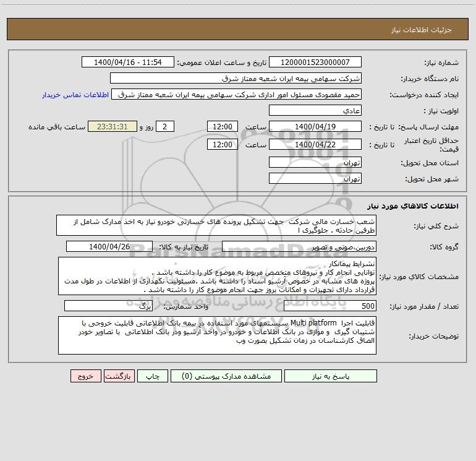Click the پاسخ به نیاز button
This screenshot has height=461, width=476.
(x=331, y=376)
